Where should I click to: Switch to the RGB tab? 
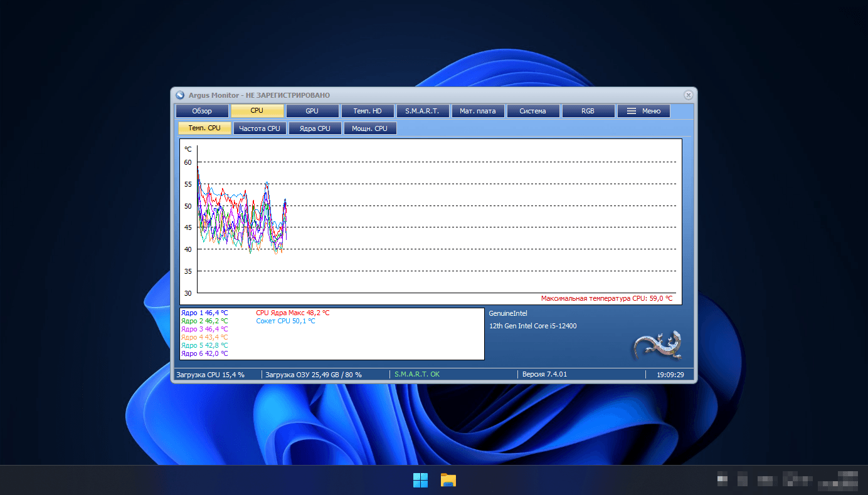pyautogui.click(x=588, y=111)
